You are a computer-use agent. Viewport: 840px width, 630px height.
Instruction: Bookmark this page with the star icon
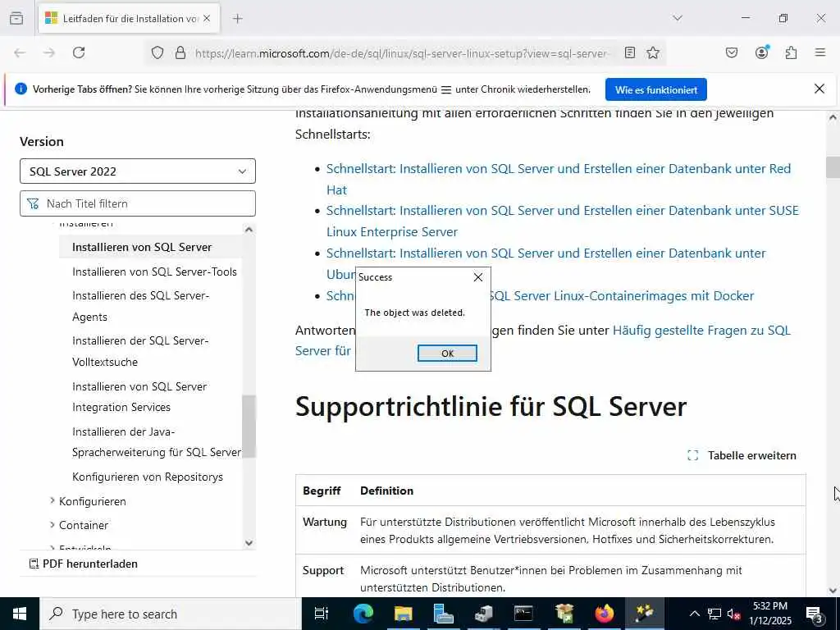[x=652, y=52]
